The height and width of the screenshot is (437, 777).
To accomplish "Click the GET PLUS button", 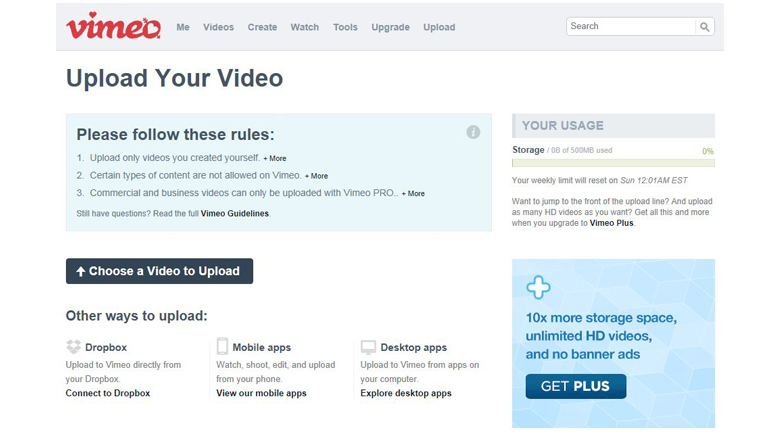I will [x=576, y=386].
